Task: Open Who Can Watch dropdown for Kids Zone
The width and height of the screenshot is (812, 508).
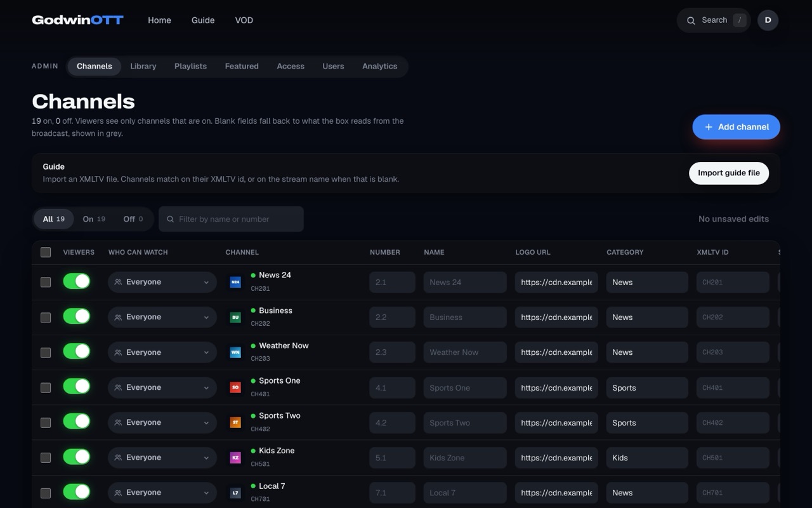Action: pos(162,457)
